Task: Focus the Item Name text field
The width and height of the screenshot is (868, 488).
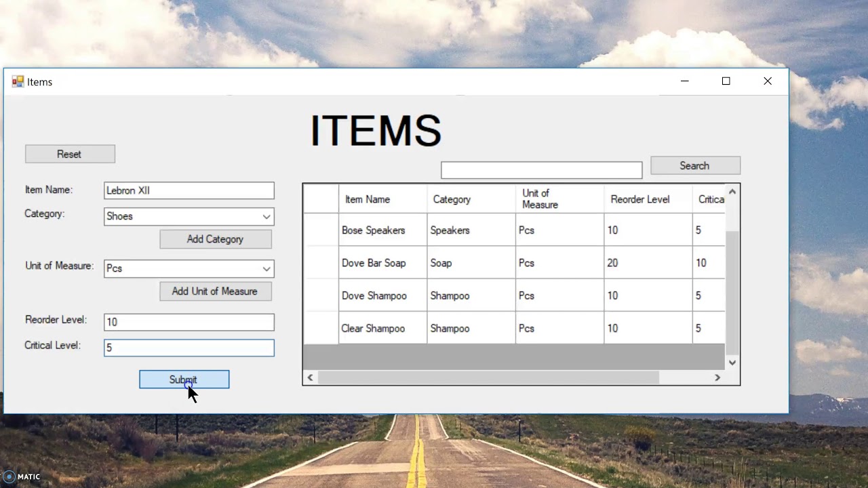Action: (189, 190)
